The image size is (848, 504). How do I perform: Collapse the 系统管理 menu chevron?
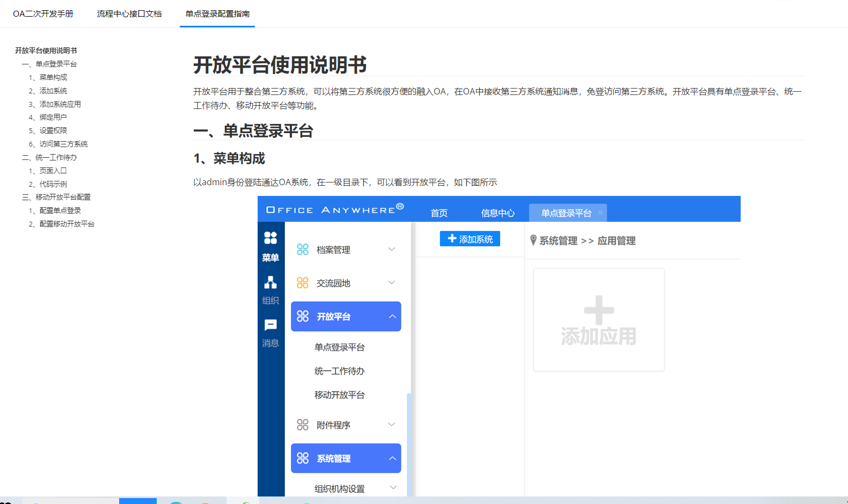click(x=392, y=458)
